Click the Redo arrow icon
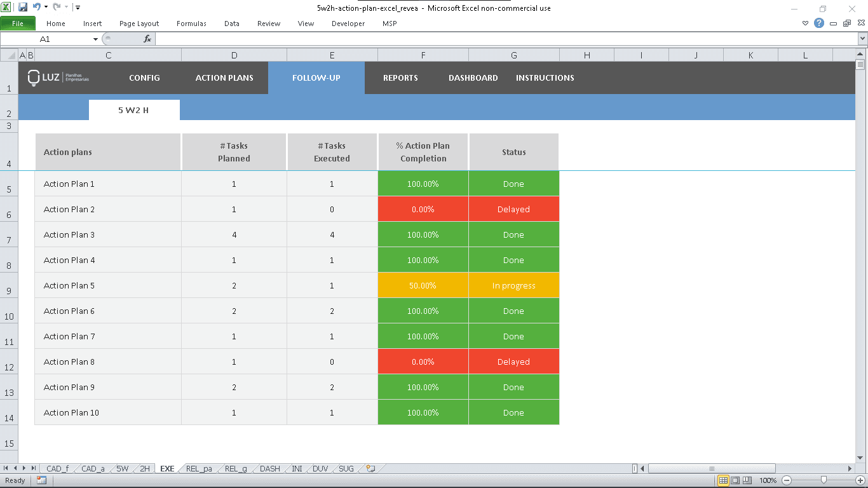This screenshot has height=488, width=868. click(x=56, y=8)
